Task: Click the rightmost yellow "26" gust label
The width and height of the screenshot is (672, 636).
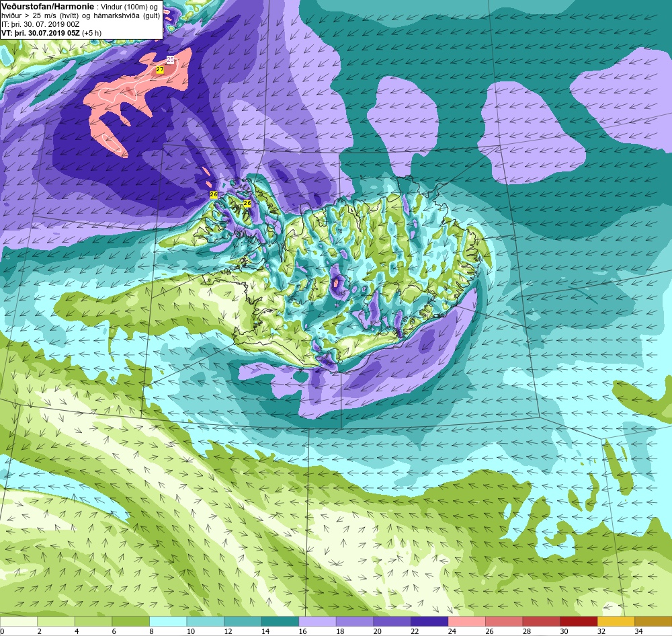Action: point(247,203)
